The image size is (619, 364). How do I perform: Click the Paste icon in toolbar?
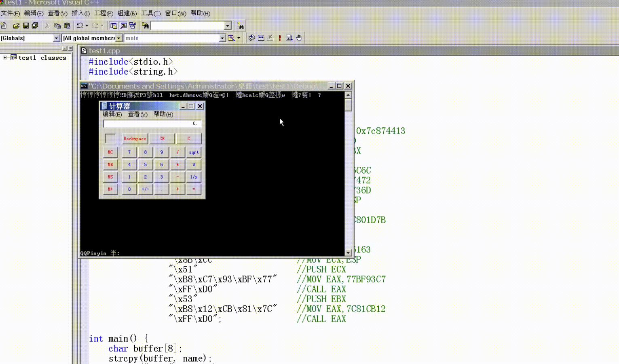[x=67, y=26]
